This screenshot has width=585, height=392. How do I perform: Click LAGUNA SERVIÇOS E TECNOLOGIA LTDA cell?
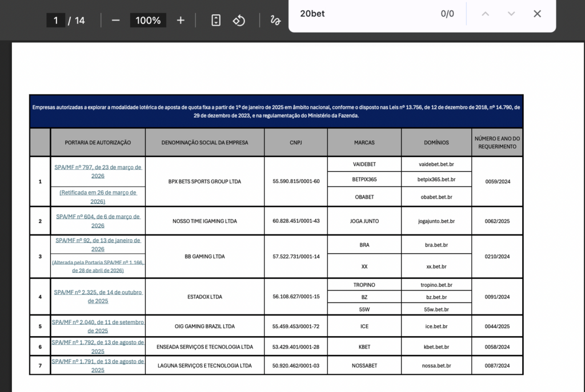pos(205,366)
